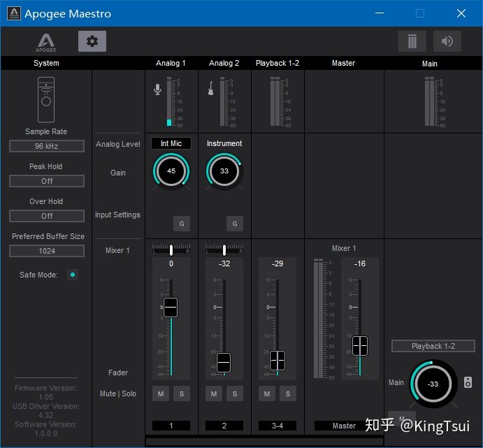
Task: Open the Peak Hold dropdown
Action: click(46, 181)
